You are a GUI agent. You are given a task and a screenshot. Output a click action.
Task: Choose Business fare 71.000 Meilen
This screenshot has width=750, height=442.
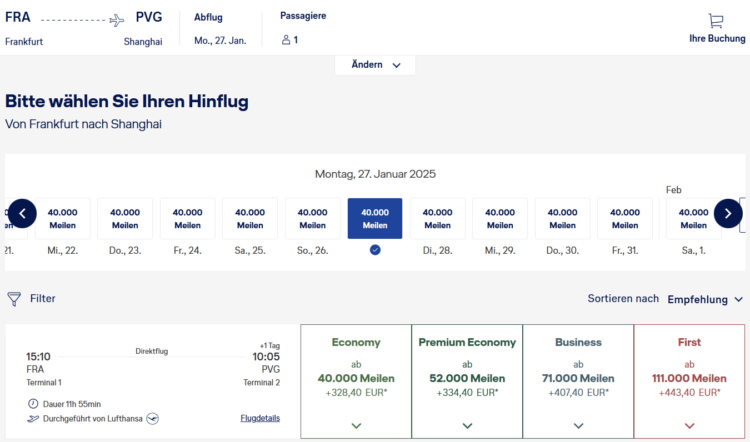click(x=578, y=381)
